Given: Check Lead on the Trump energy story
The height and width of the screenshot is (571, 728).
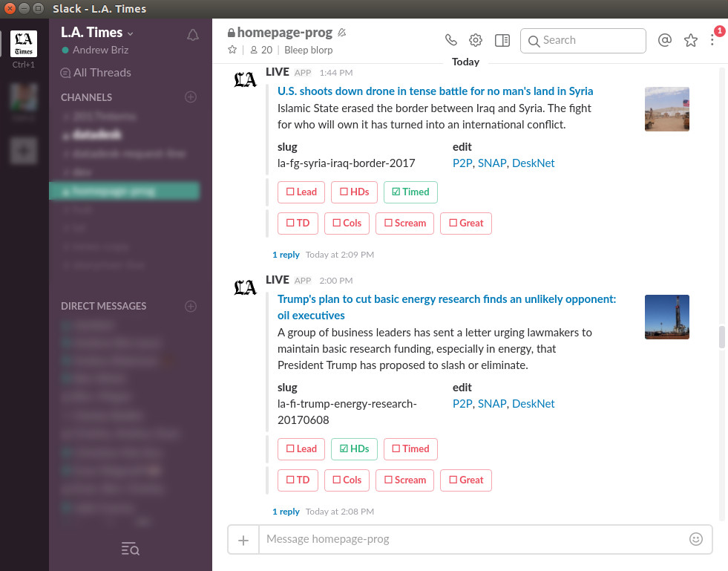Looking at the screenshot, I should click(x=301, y=448).
